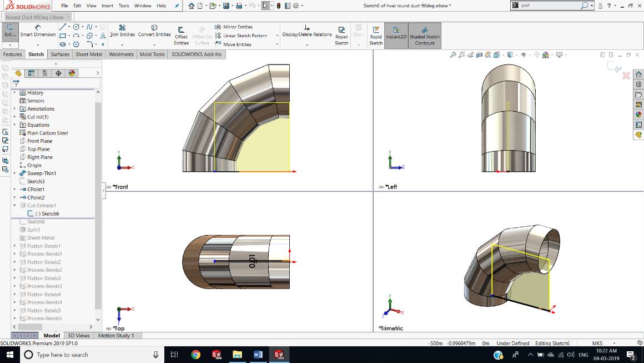
Task: Toggle Instant2D mode
Action: coord(396,33)
